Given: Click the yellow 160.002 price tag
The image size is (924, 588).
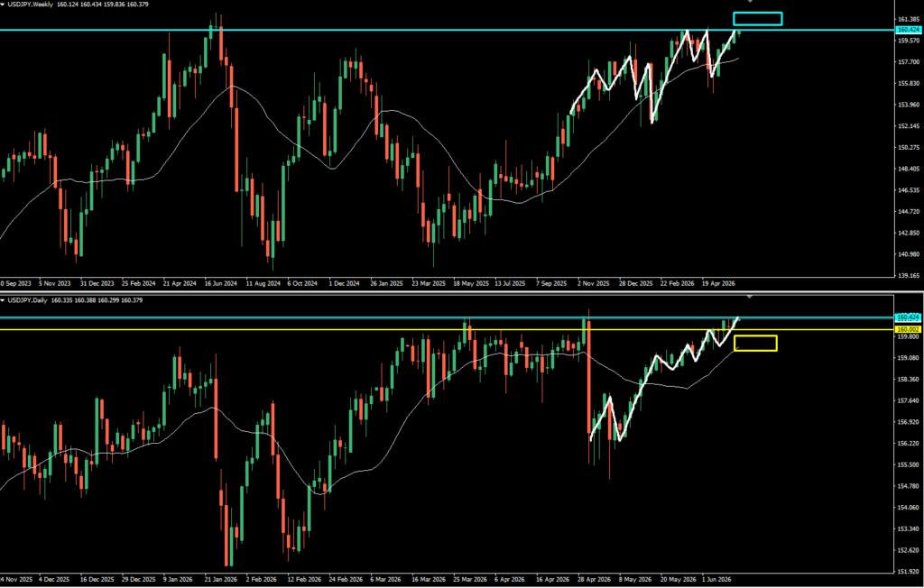Looking at the screenshot, I should (910, 329).
